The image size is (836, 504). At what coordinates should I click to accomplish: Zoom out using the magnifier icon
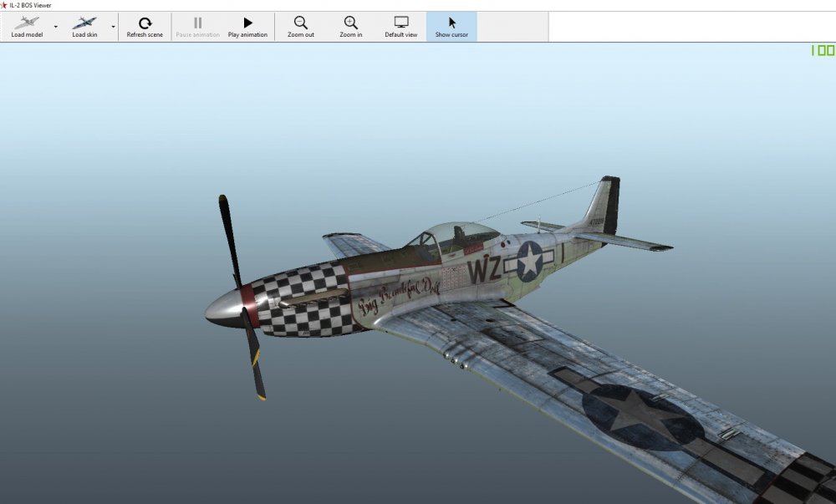(x=301, y=27)
